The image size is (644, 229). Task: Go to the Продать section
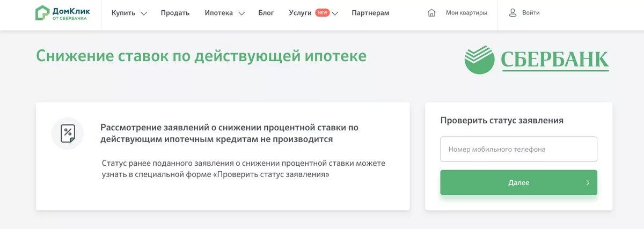175,13
